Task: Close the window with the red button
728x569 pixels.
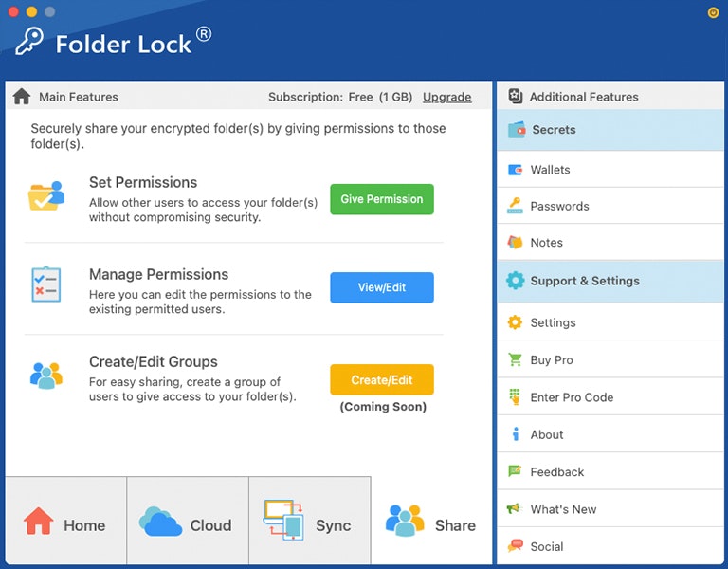Action: pyautogui.click(x=13, y=12)
